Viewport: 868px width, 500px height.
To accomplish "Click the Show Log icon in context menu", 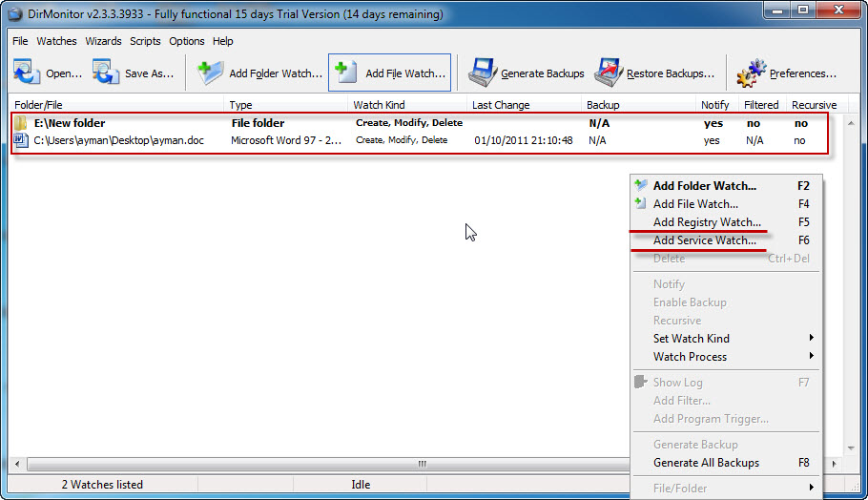I will pyautogui.click(x=640, y=382).
